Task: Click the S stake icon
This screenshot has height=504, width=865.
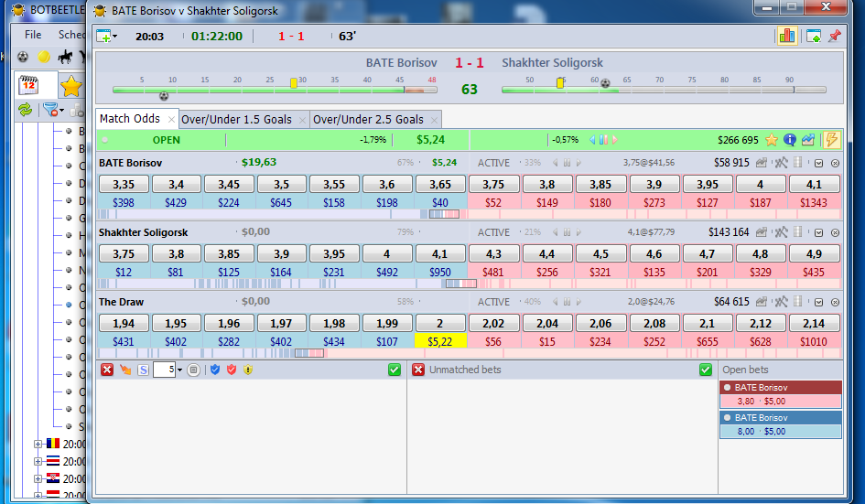Action: (x=143, y=370)
